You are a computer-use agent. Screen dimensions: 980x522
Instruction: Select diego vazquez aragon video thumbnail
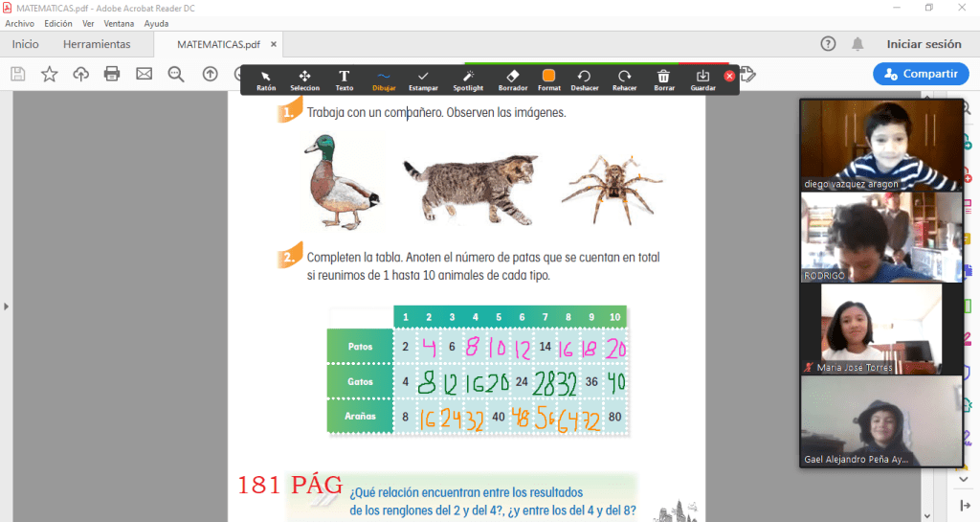click(x=880, y=145)
